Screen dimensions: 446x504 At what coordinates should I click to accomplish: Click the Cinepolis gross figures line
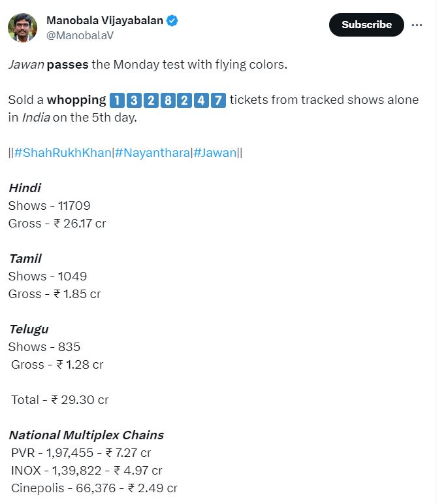click(94, 488)
